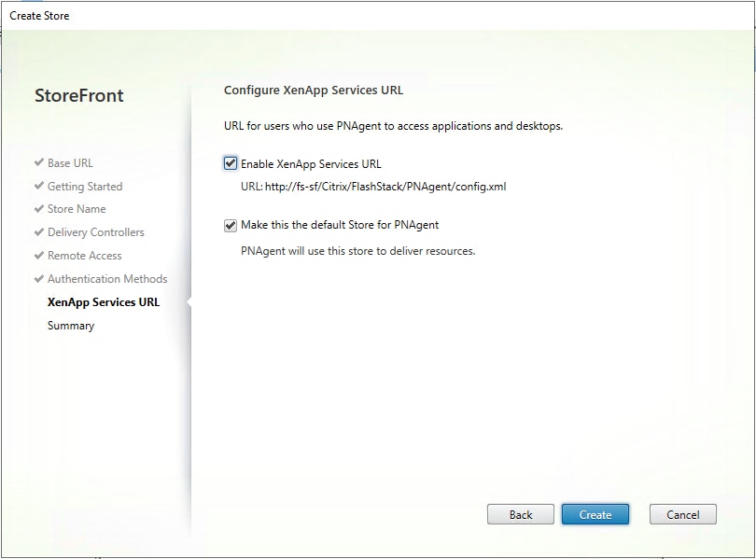Open the Remote Access step
The width and height of the screenshot is (756, 559).
85,256
